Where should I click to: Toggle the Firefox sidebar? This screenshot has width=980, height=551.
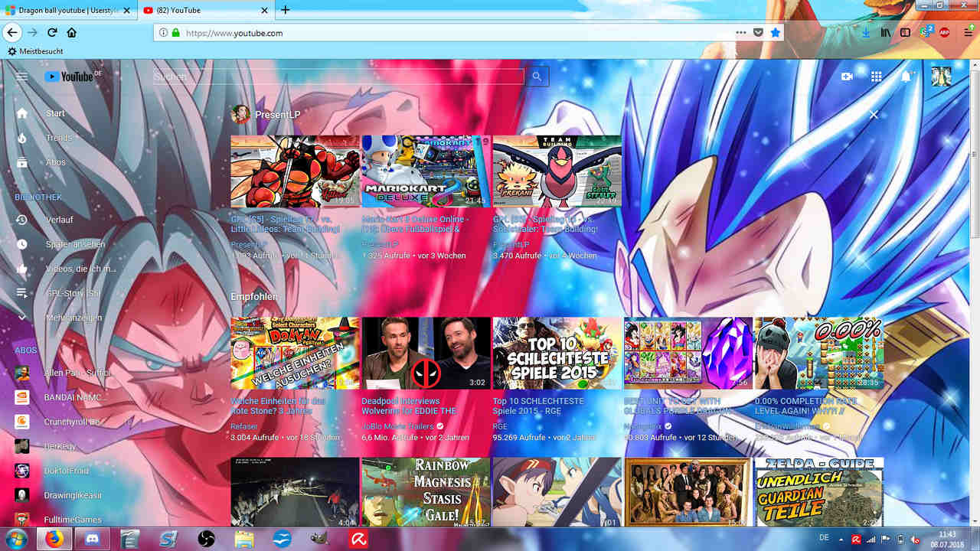point(905,33)
